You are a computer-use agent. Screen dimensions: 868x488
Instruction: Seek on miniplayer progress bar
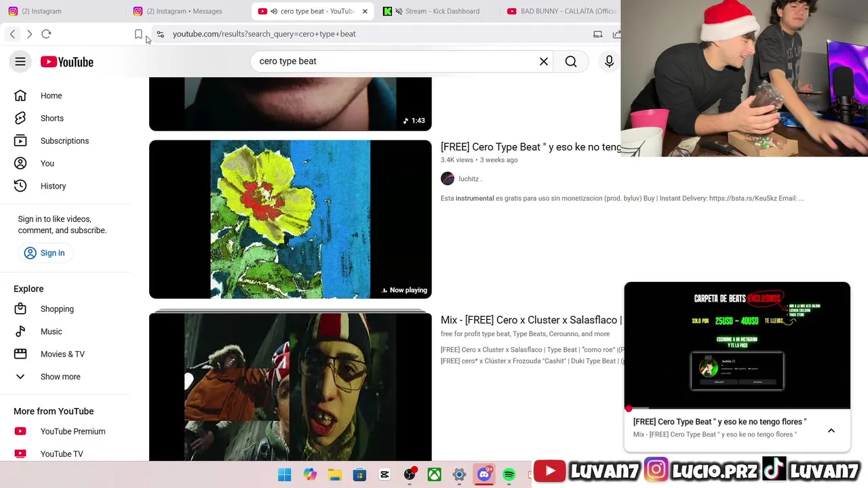[737, 409]
